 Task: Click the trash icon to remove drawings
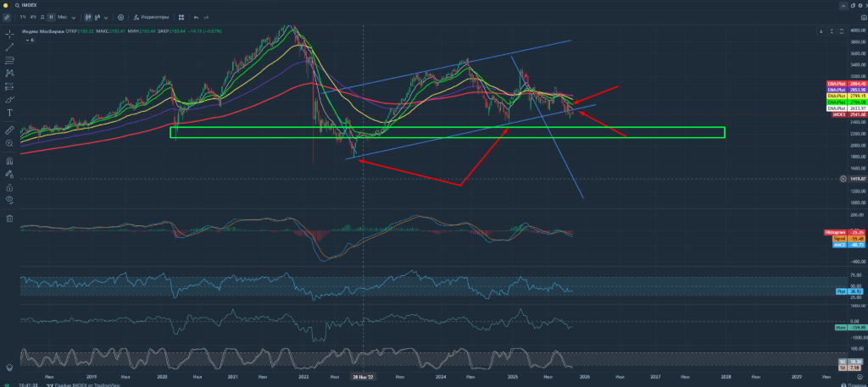pyautogui.click(x=9, y=218)
